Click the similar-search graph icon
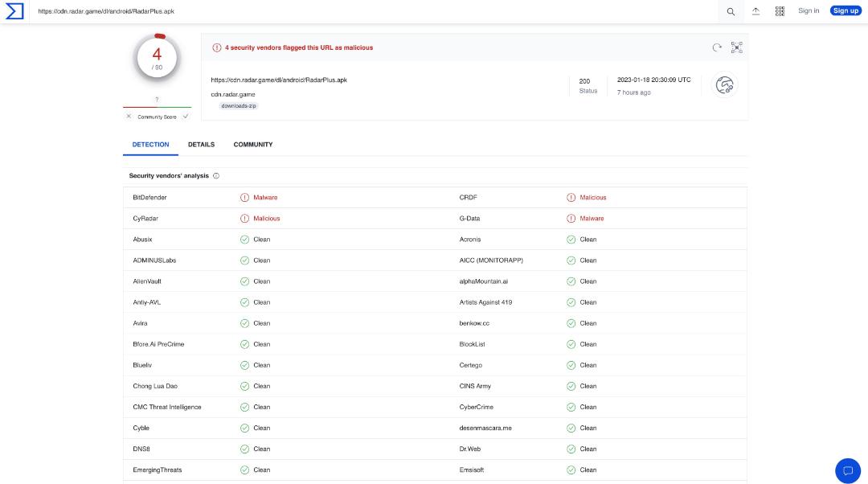 pyautogui.click(x=737, y=47)
